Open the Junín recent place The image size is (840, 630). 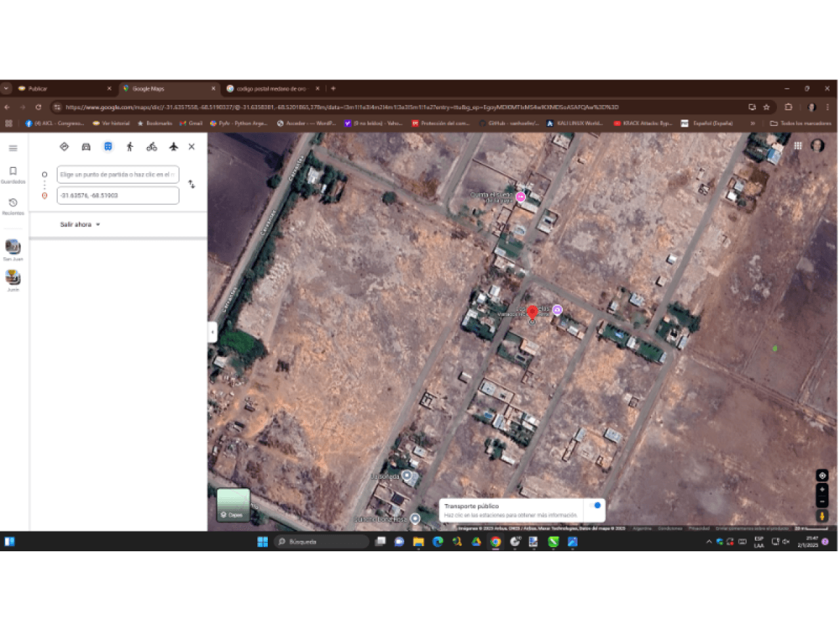[x=12, y=281]
